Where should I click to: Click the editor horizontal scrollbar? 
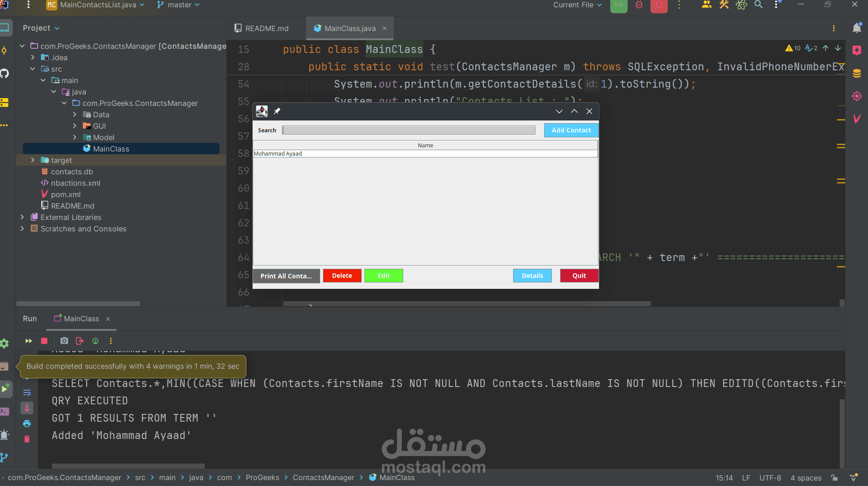[467, 304]
